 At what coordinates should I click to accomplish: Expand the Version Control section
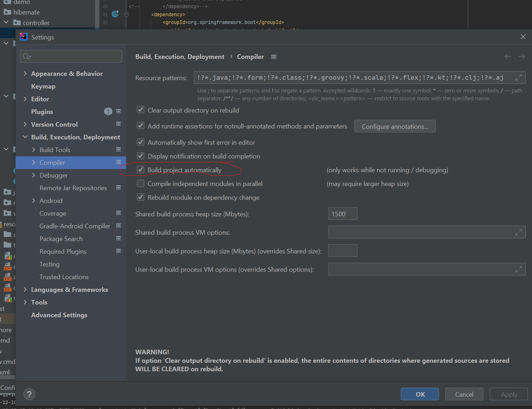25,124
